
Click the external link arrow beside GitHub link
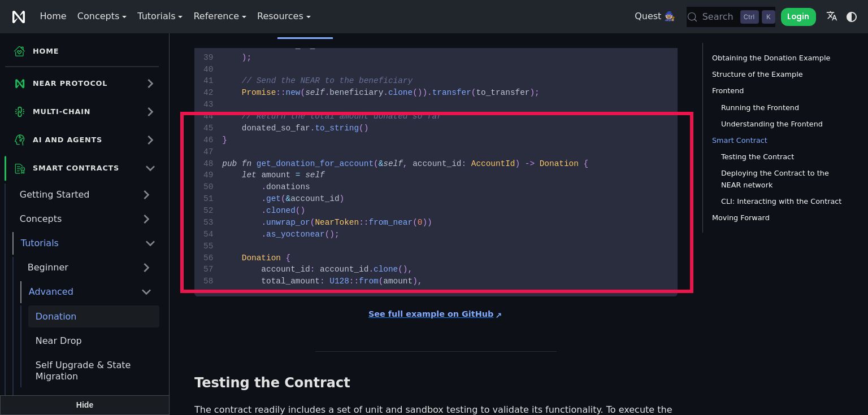[498, 315]
